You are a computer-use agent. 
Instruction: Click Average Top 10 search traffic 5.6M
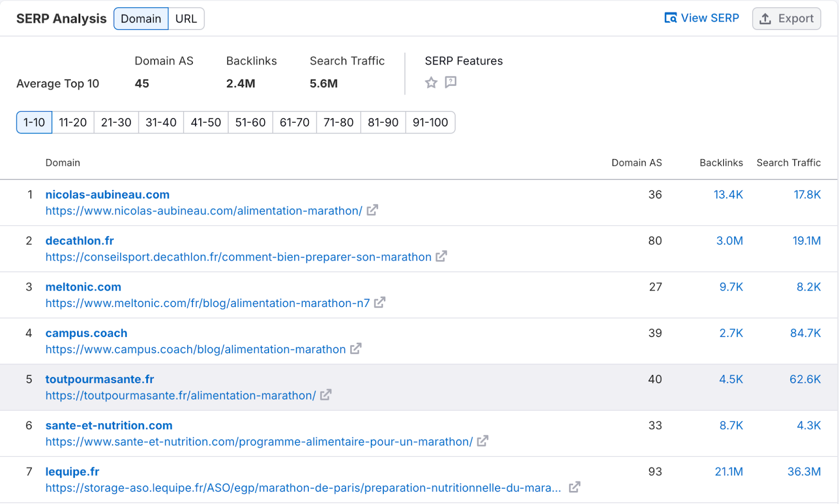coord(324,83)
